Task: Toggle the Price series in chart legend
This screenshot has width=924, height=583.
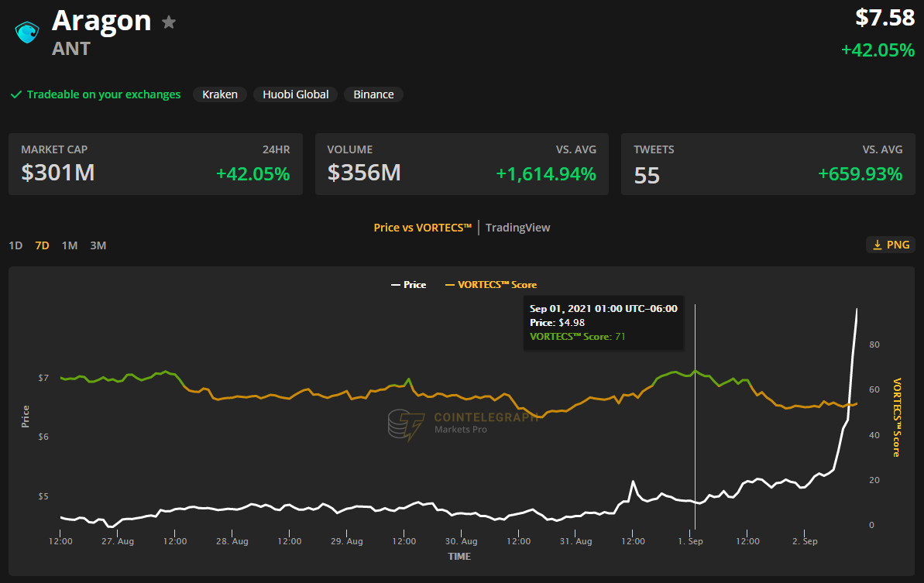Action: (408, 285)
